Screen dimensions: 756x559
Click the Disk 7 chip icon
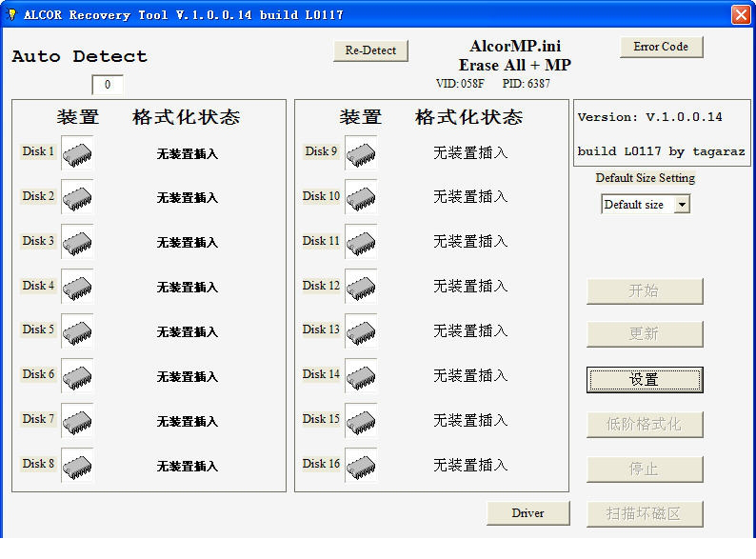tap(77, 421)
